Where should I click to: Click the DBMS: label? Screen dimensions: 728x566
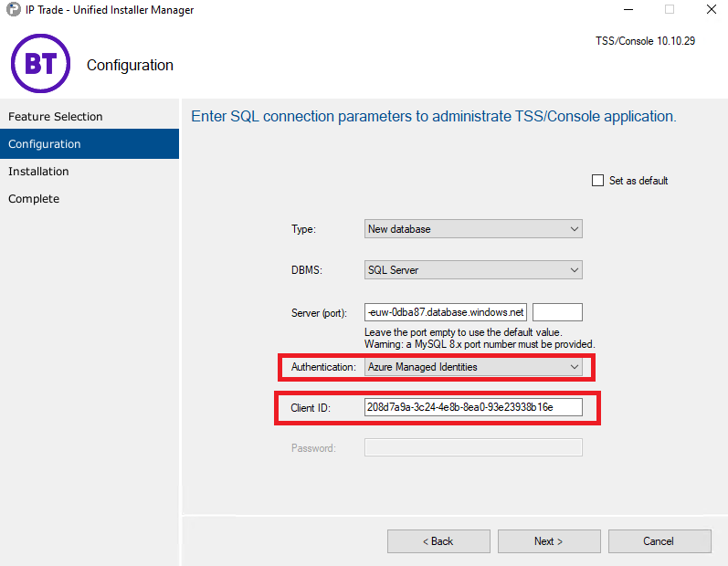307,270
